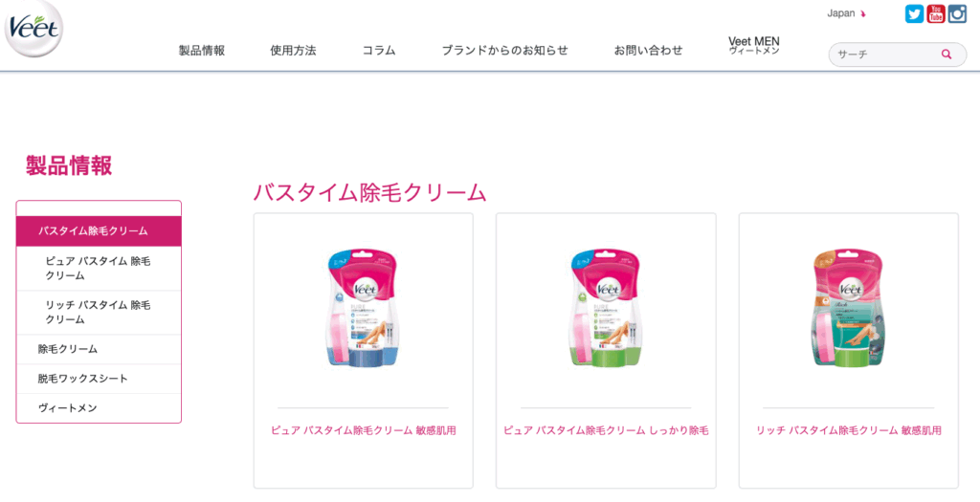Click the green しっかり除毛 product image
Screen dimensions: 980x502
pyautogui.click(x=606, y=308)
